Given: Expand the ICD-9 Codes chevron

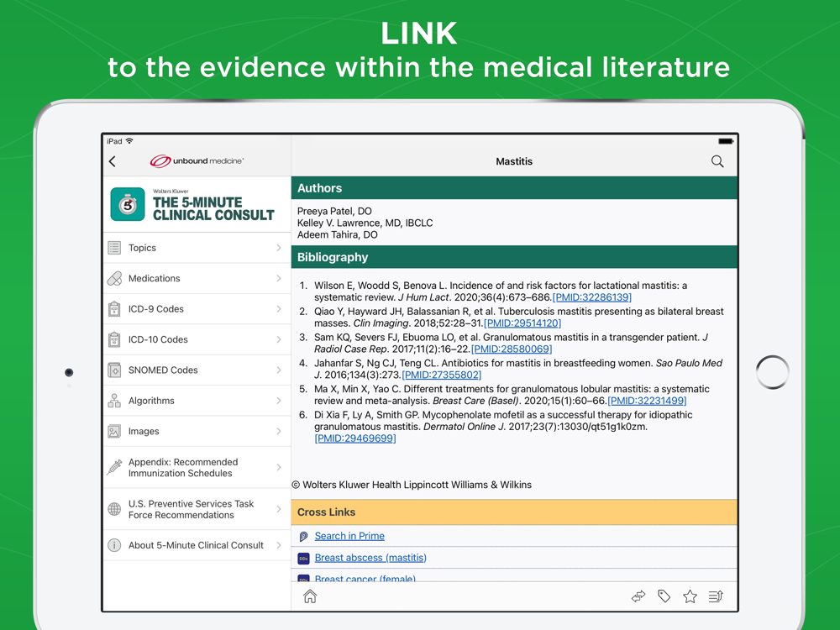Looking at the screenshot, I should click(x=279, y=308).
